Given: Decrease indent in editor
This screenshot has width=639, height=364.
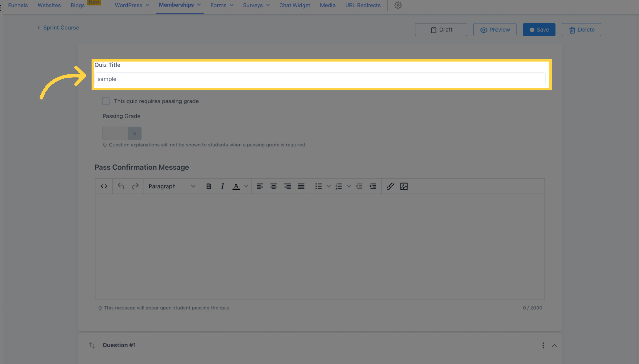Looking at the screenshot, I should tap(359, 186).
